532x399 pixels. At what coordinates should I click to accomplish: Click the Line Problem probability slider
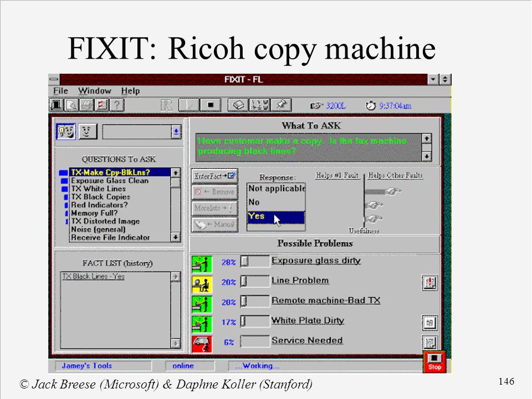(x=255, y=282)
